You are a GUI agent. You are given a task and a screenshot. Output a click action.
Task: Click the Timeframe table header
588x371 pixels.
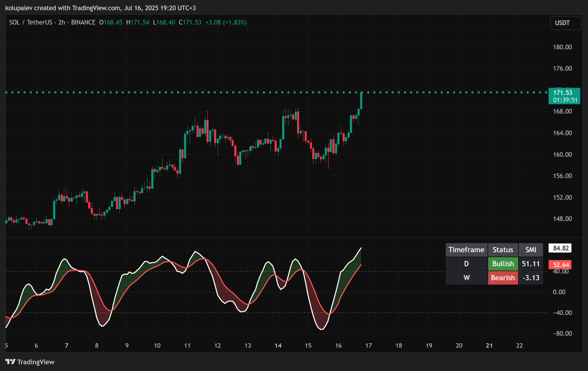[x=466, y=250]
